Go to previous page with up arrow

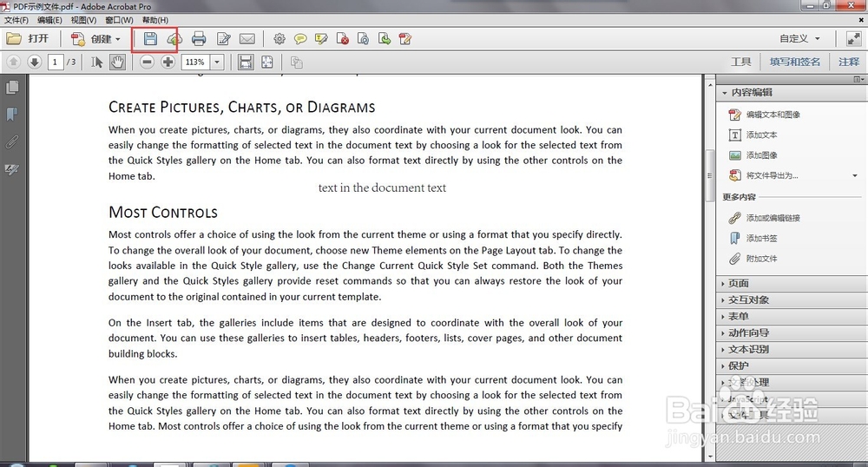pos(14,62)
